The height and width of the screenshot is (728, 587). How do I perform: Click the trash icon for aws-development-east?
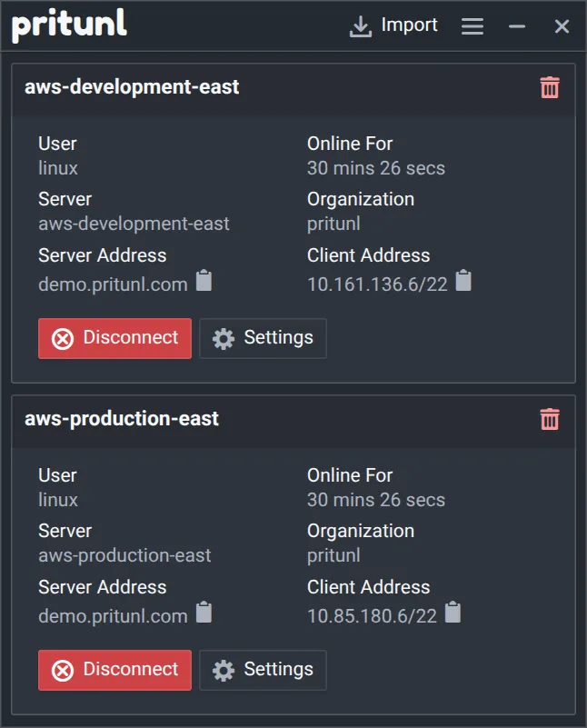(x=549, y=88)
